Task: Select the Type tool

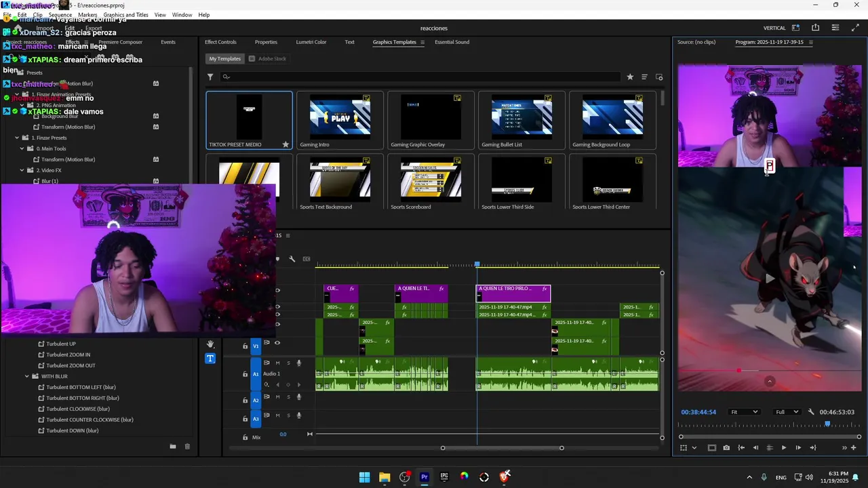Action: 210,359
